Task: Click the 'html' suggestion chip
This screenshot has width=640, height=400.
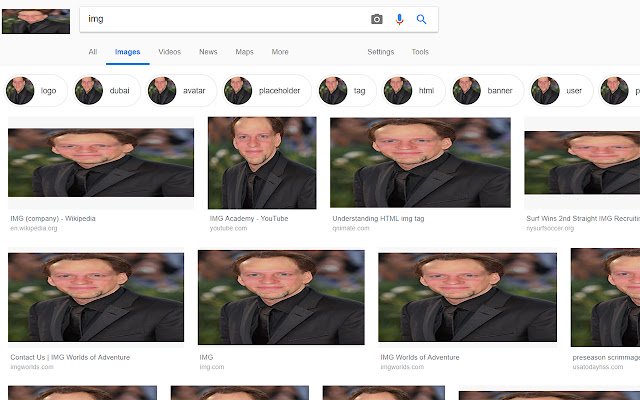Action: pos(413,91)
